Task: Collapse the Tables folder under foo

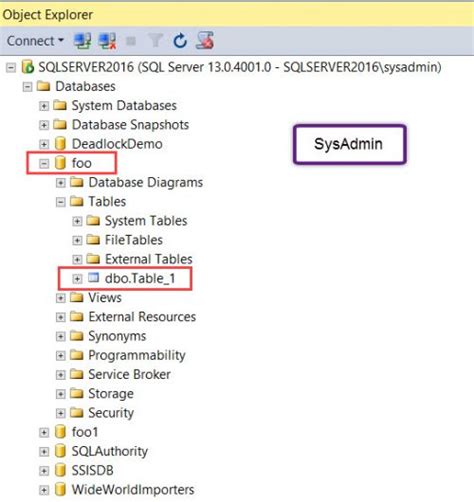Action: (x=60, y=202)
